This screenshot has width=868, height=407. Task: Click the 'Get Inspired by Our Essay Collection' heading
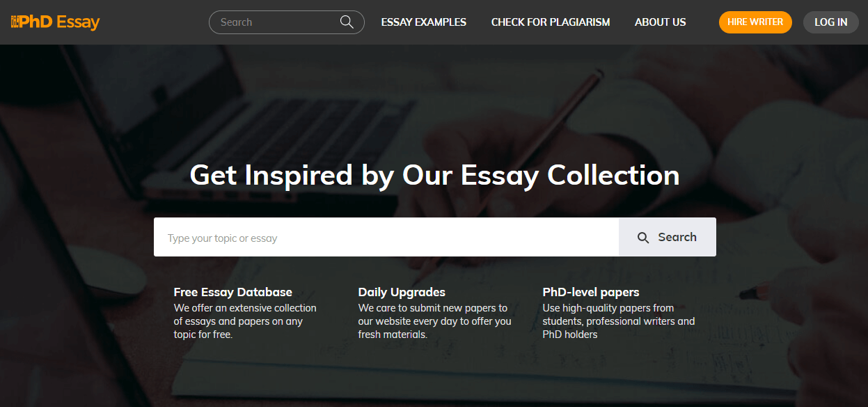click(x=434, y=175)
